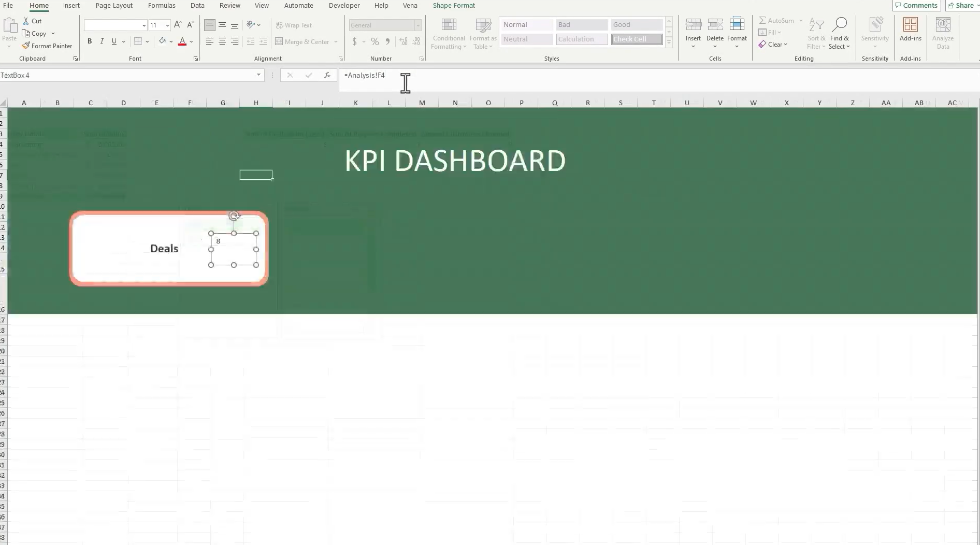This screenshot has height=545, width=980.
Task: Click the Comments button
Action: (x=916, y=5)
